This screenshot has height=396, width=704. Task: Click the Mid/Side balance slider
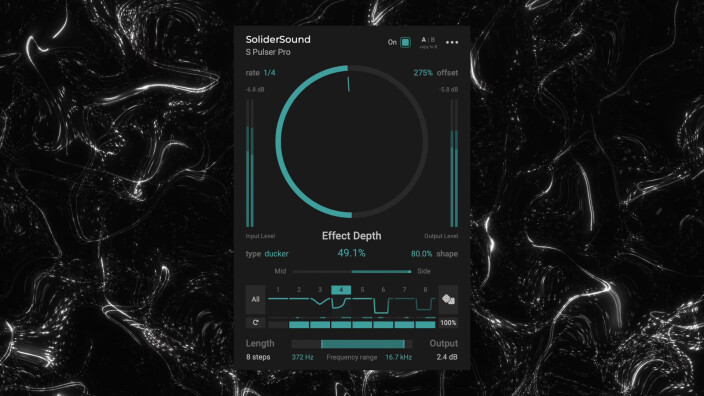click(x=352, y=271)
